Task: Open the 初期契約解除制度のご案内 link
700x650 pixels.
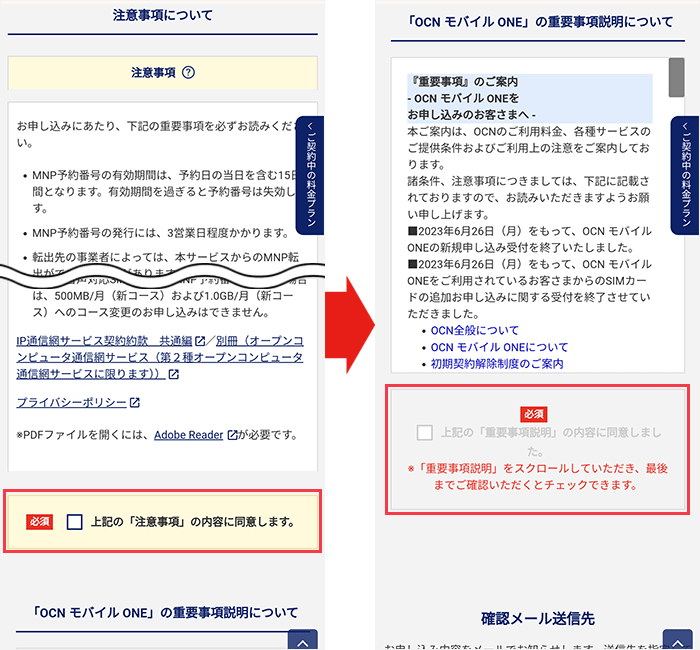Action: tap(497, 364)
